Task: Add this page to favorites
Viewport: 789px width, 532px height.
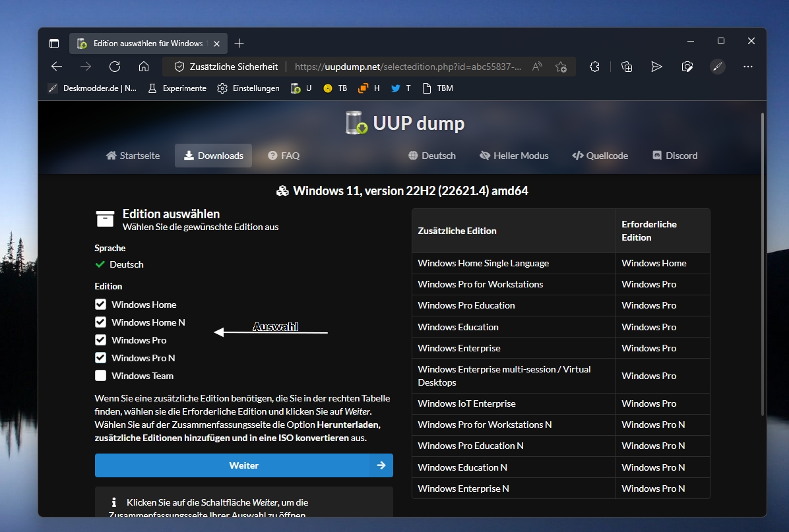Action: 561,67
